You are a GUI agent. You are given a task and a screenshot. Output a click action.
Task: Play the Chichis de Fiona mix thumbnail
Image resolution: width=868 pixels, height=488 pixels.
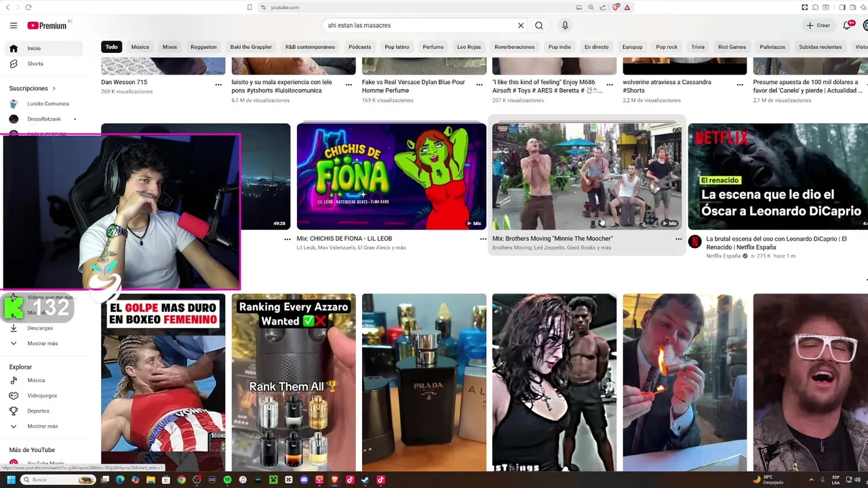pos(391,176)
